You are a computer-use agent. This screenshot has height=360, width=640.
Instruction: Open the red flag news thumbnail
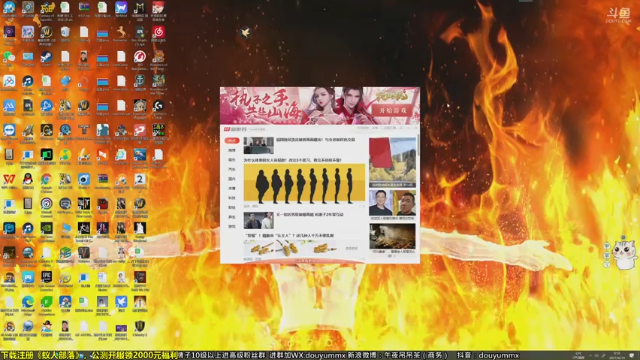click(392, 162)
